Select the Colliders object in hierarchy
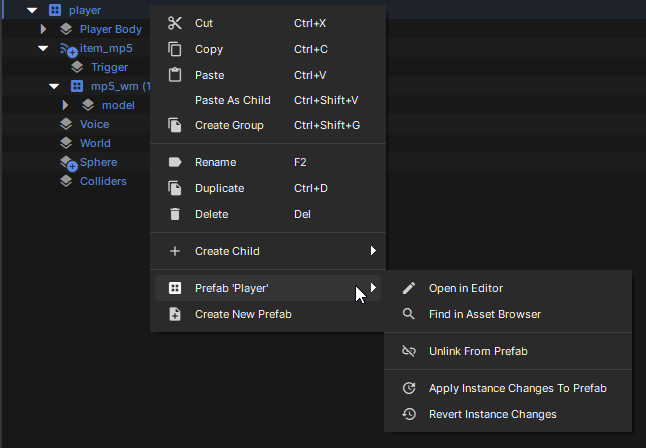 [x=102, y=181]
